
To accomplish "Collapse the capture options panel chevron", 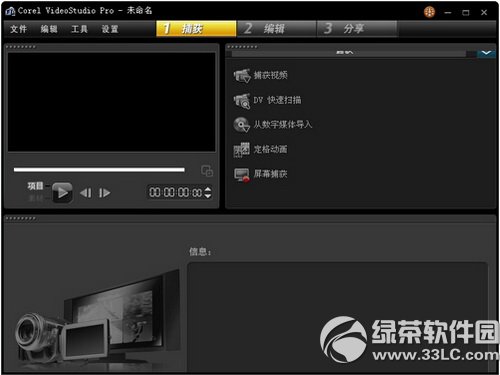I will (x=486, y=53).
